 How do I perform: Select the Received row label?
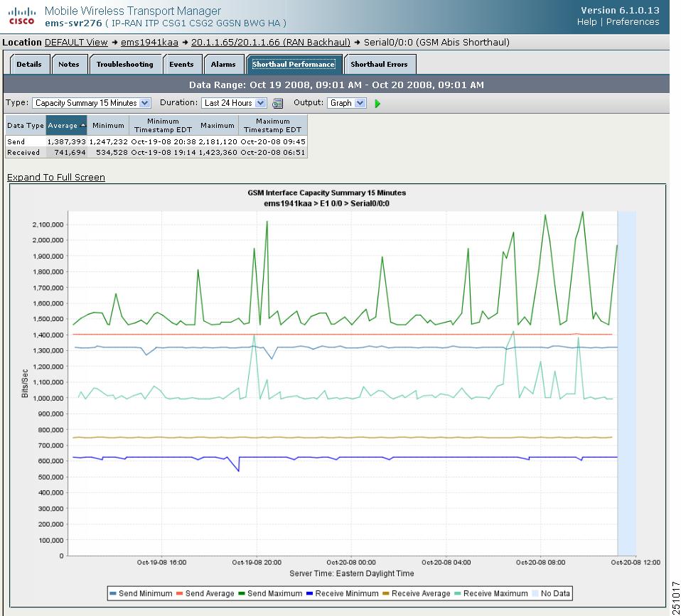click(23, 152)
